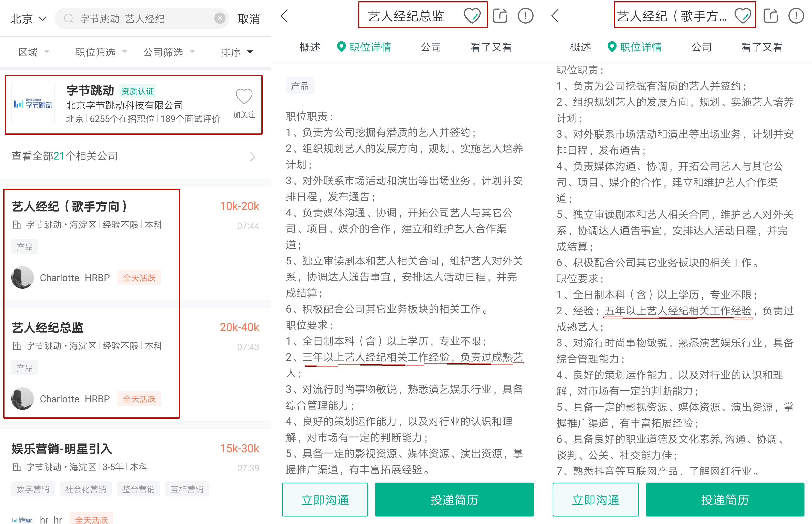Tap 立即沟通 on the 艺人经纪（歌手方… page
Viewport: 812px width, 524px height.
595,499
